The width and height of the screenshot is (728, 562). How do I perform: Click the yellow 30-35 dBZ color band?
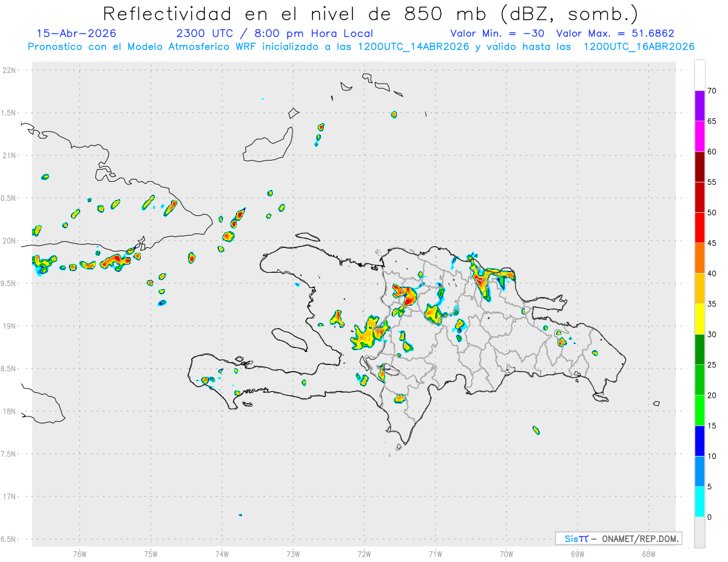point(699,319)
